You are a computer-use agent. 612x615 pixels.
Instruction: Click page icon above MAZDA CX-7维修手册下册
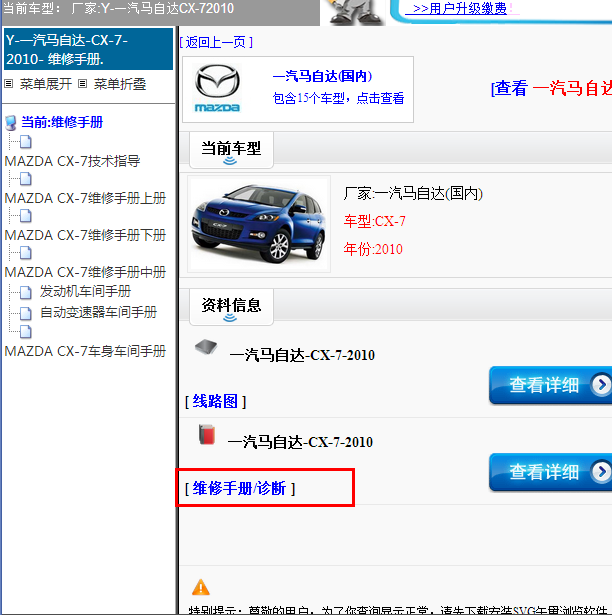(26, 215)
